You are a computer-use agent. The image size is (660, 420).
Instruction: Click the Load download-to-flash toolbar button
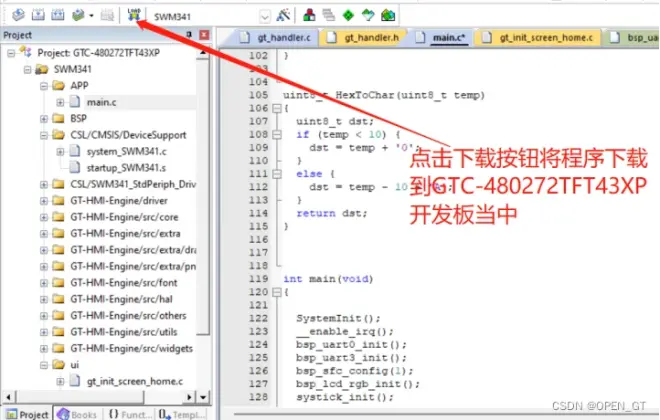(x=134, y=15)
